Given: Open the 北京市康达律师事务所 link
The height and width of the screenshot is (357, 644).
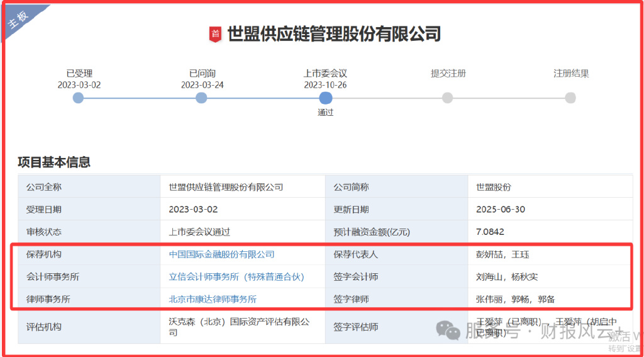Looking at the screenshot, I should tap(213, 299).
